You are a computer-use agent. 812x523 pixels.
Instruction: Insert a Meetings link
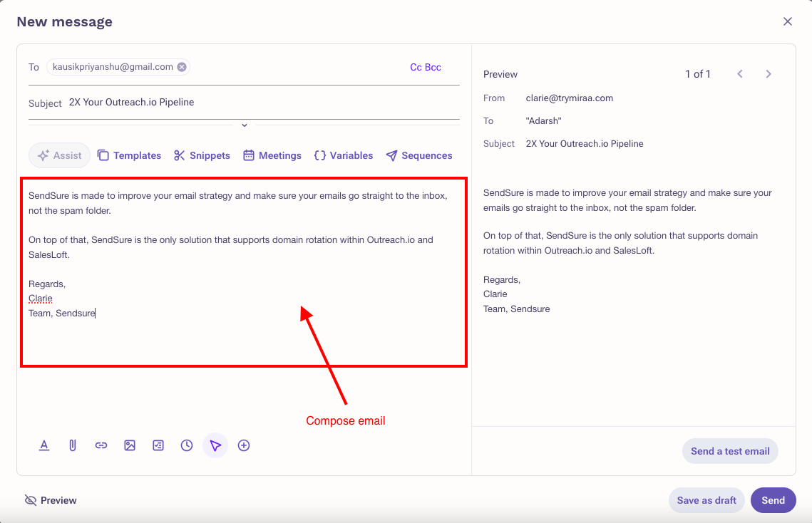tap(272, 155)
